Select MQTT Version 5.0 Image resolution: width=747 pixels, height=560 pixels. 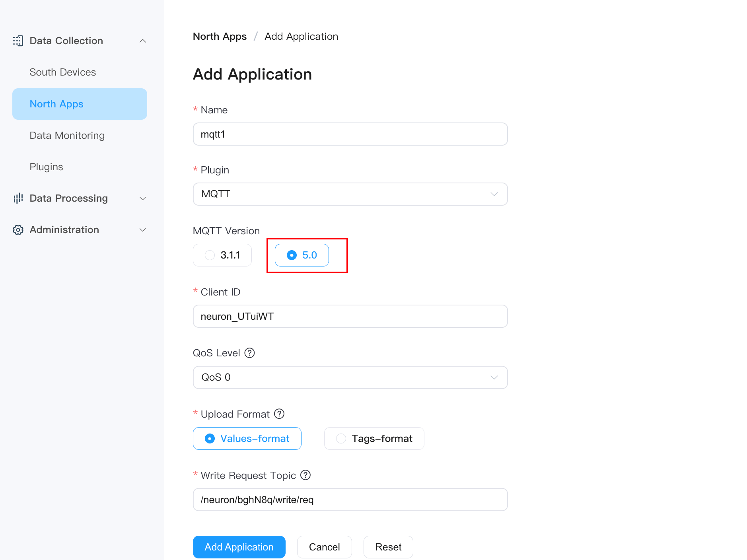pyautogui.click(x=301, y=255)
